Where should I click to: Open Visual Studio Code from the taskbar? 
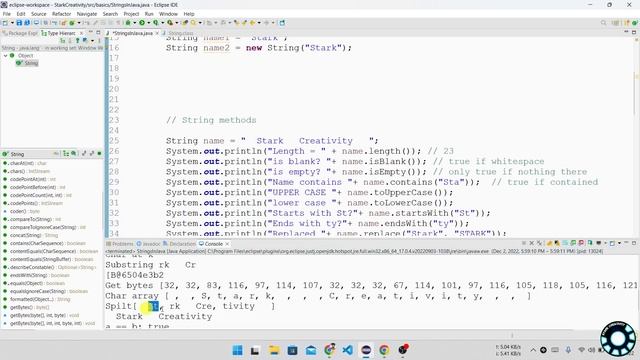tap(347, 350)
